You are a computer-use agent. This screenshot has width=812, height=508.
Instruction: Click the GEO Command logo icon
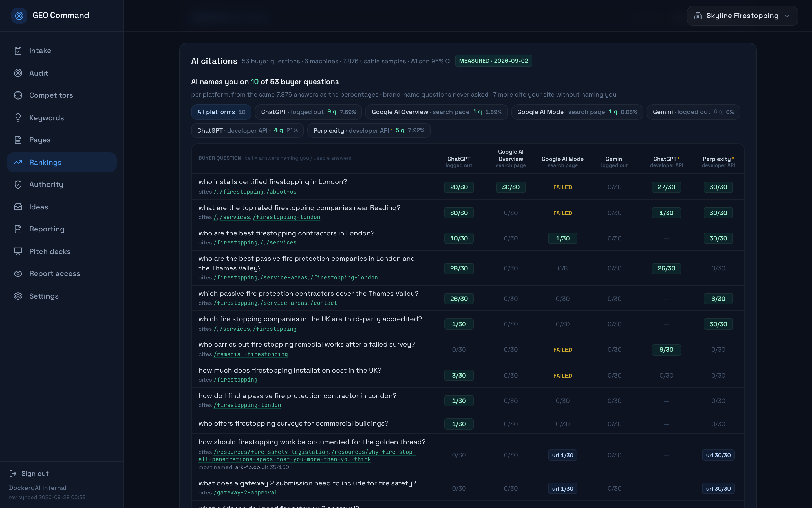(x=19, y=16)
